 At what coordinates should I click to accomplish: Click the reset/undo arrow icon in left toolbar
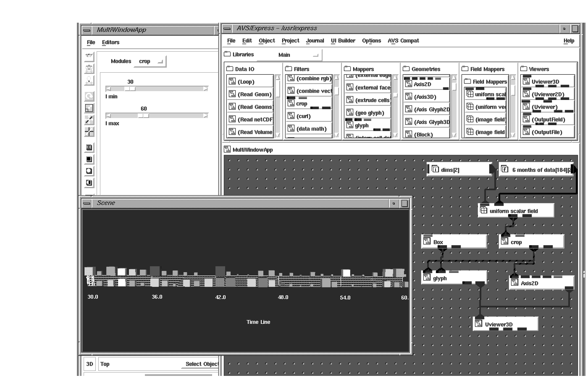[89, 96]
